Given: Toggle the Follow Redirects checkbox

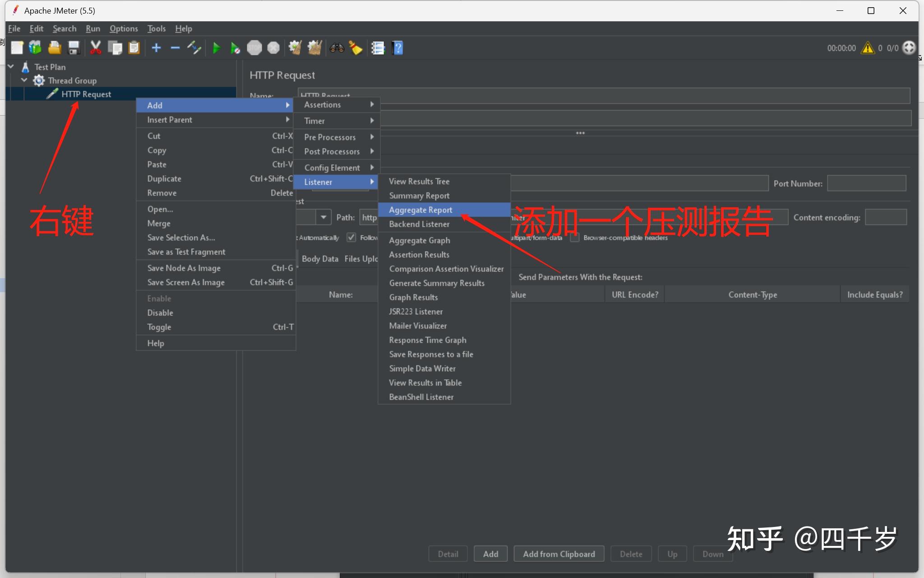Looking at the screenshot, I should 351,238.
